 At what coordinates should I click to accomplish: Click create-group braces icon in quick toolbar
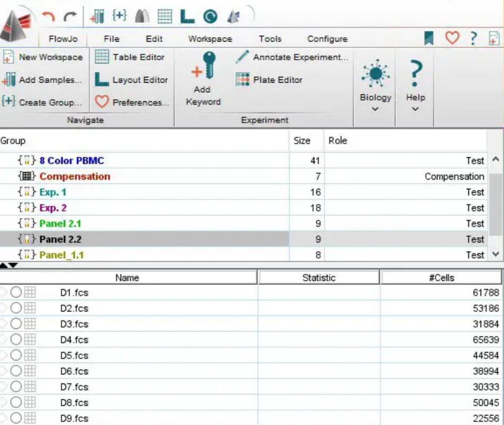pos(119,15)
